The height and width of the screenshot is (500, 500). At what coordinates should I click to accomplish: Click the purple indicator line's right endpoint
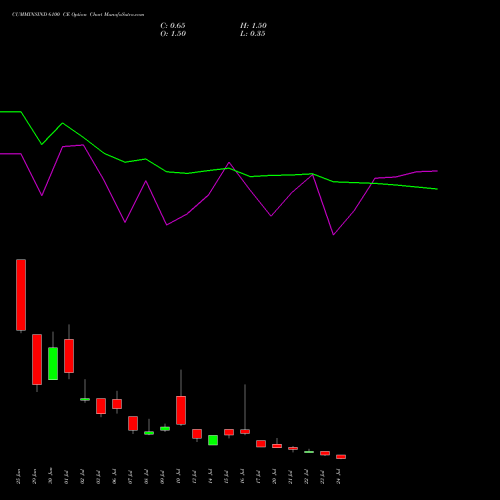pyautogui.click(x=437, y=171)
